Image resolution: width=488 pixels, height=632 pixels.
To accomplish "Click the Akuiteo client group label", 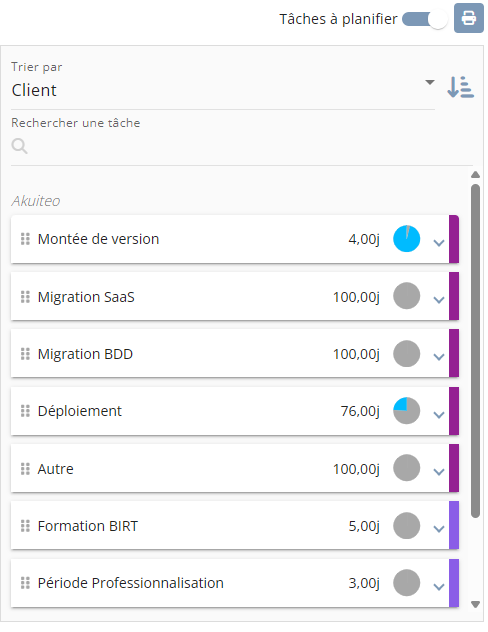I will pos(36,201).
